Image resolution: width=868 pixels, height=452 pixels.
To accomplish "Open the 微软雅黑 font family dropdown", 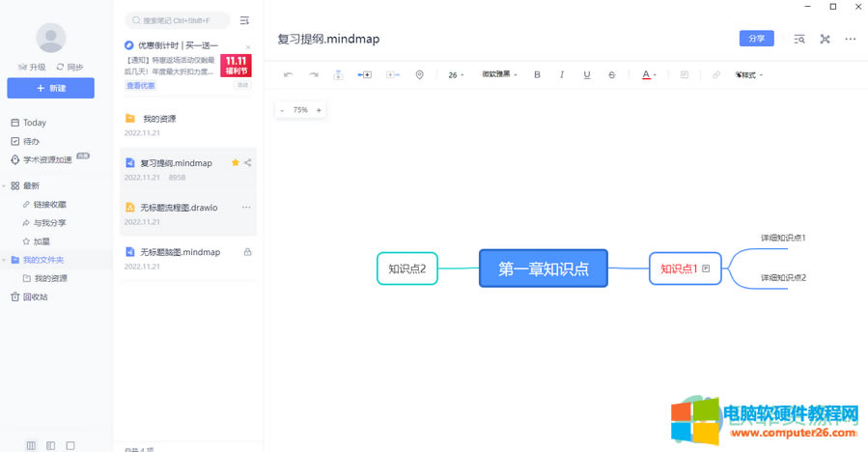I will [499, 74].
